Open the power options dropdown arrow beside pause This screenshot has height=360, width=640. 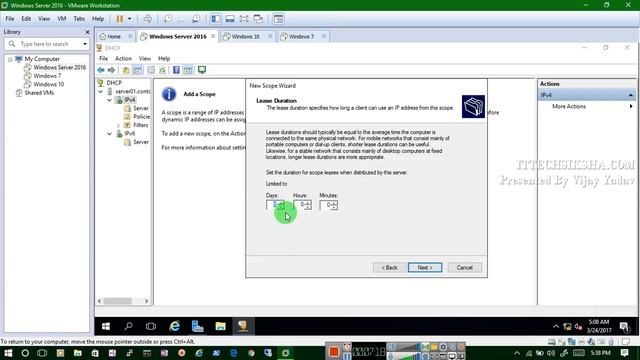tap(129, 19)
